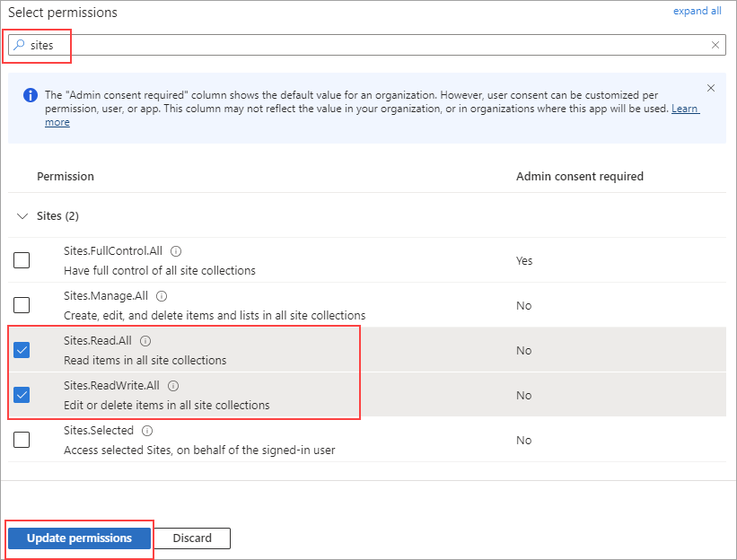Image resolution: width=737 pixels, height=560 pixels.
Task: Click the Admin consent required column header
Action: 579,177
